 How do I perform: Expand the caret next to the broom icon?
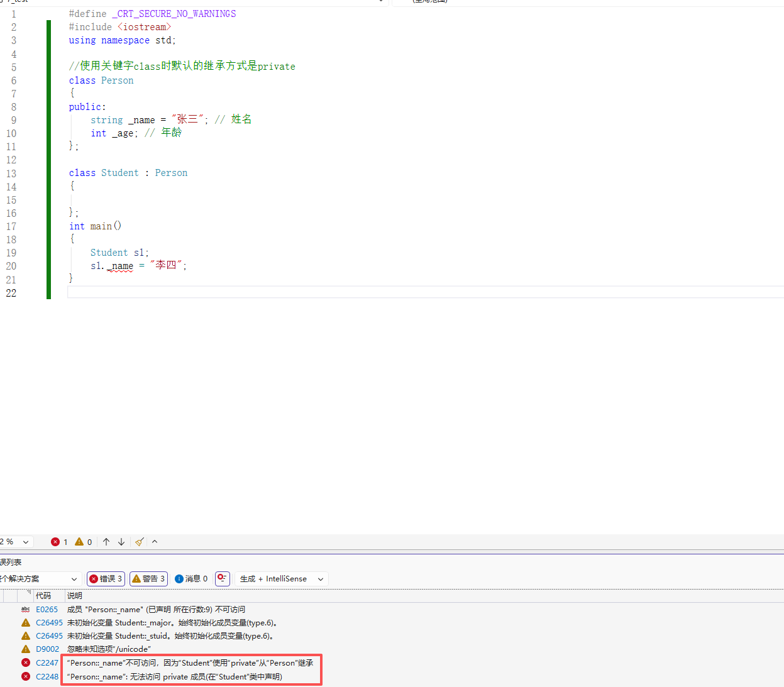tap(155, 541)
